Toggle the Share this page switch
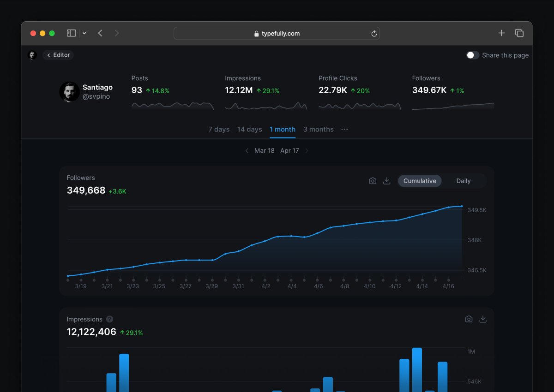This screenshot has height=392, width=554. [x=473, y=55]
